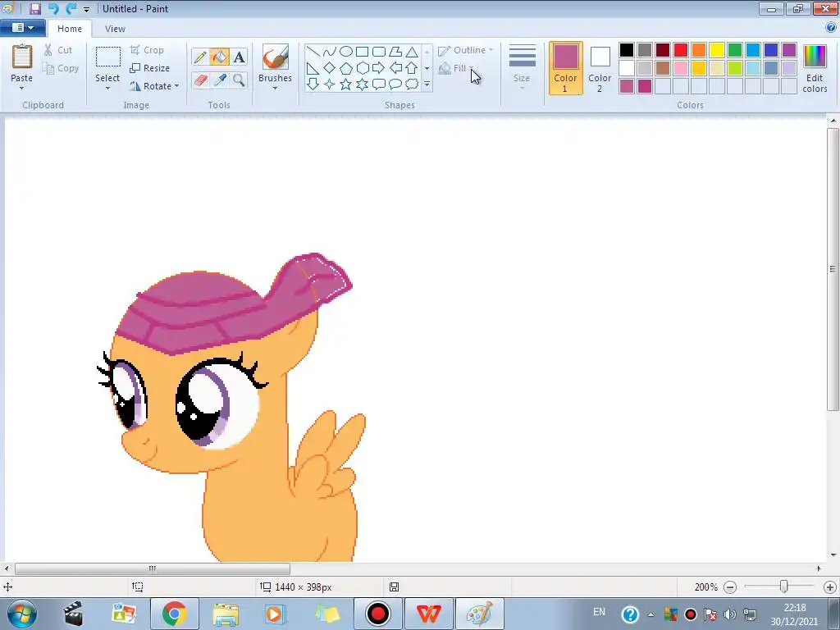Click the Crop button
This screenshot has width=840, height=630.
point(147,50)
